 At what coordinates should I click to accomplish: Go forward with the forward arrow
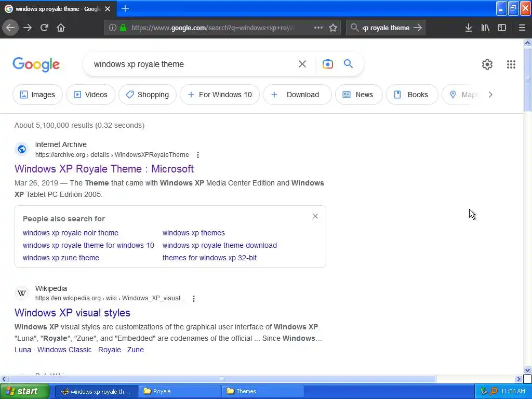(28, 28)
